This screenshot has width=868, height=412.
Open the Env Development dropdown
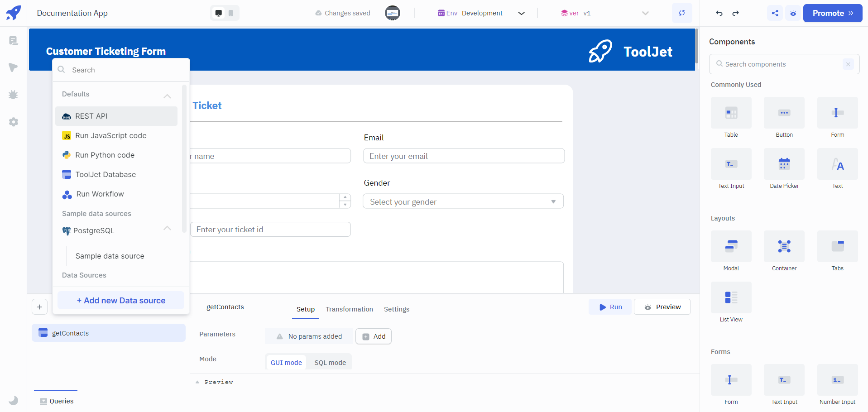pyautogui.click(x=481, y=13)
